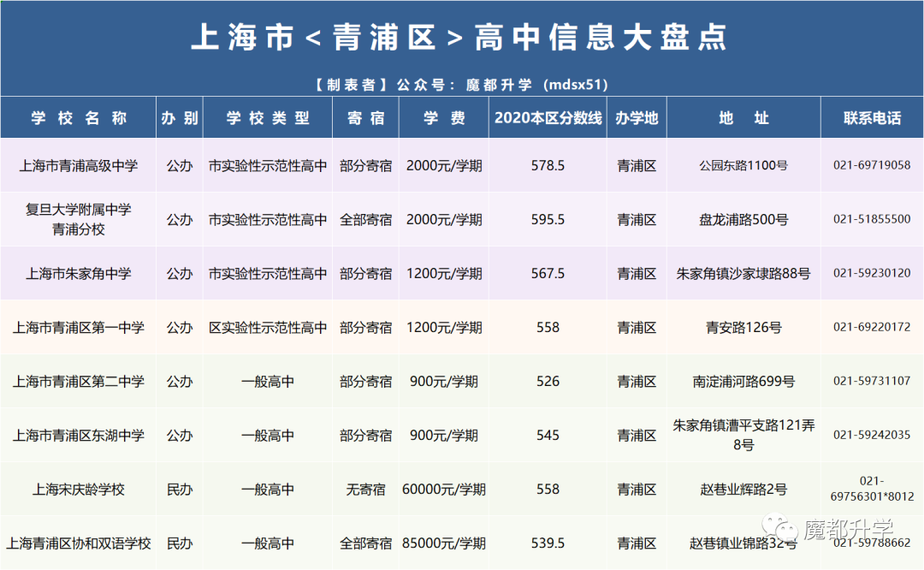924x570 pixels.
Task: Click phone number 021-51855500
Action: click(872, 219)
